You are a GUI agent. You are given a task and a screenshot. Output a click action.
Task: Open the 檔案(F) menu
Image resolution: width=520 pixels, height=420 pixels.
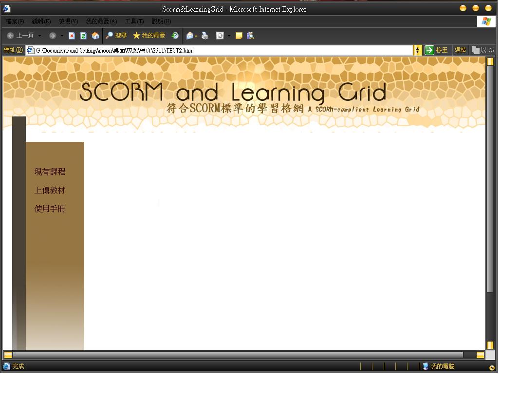(15, 21)
